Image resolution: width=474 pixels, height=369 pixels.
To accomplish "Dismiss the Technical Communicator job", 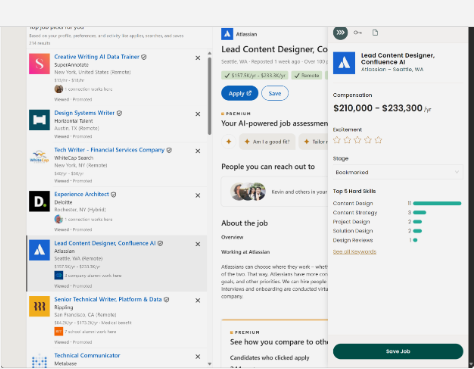I will 198,357.
